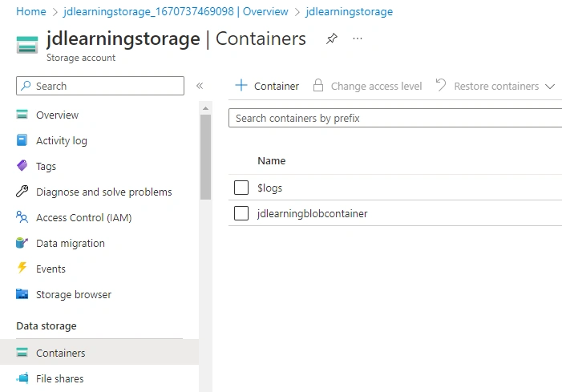Tick the $logs container checkbox
The height and width of the screenshot is (392, 562).
[241, 188]
